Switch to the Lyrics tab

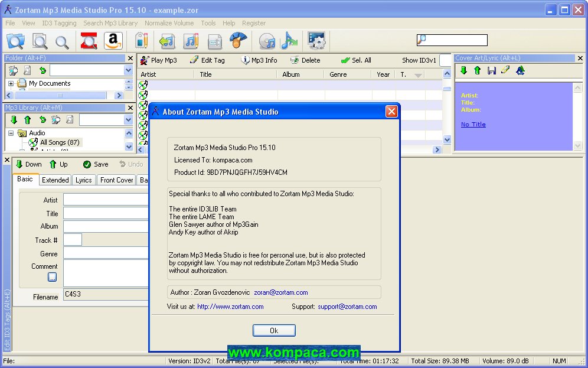(x=83, y=180)
